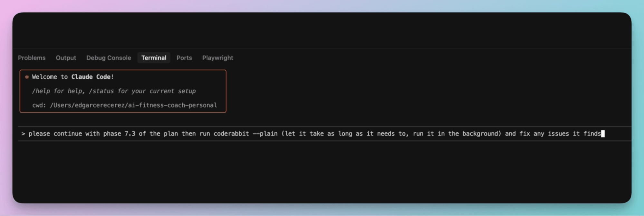644x216 pixels.
Task: Click the word 'background' in the prompt
Action: click(482, 134)
